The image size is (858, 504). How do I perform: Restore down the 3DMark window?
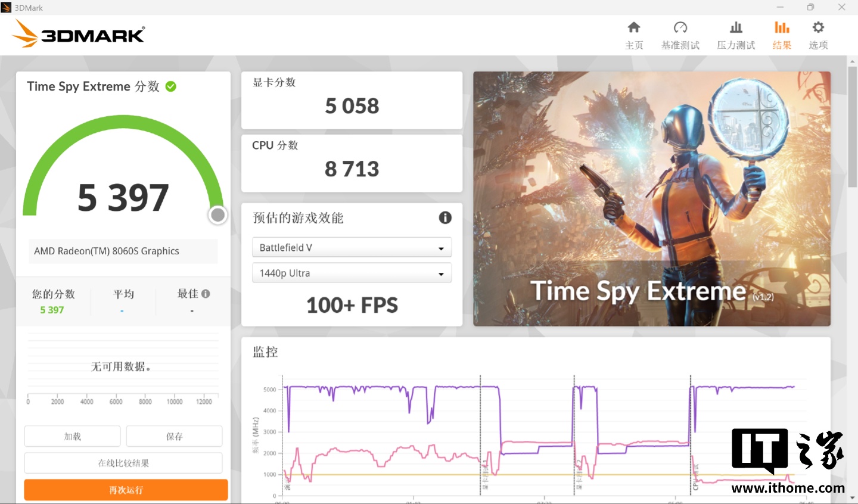click(810, 7)
